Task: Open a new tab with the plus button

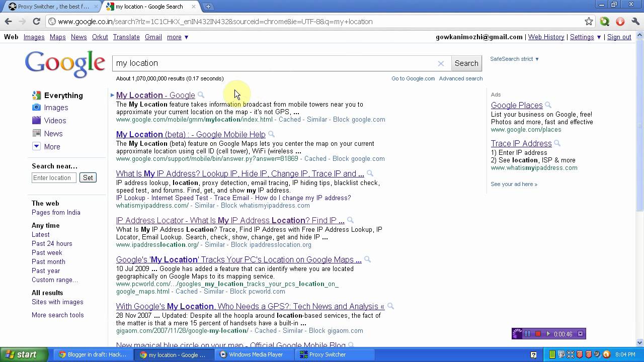Action: [x=208, y=7]
